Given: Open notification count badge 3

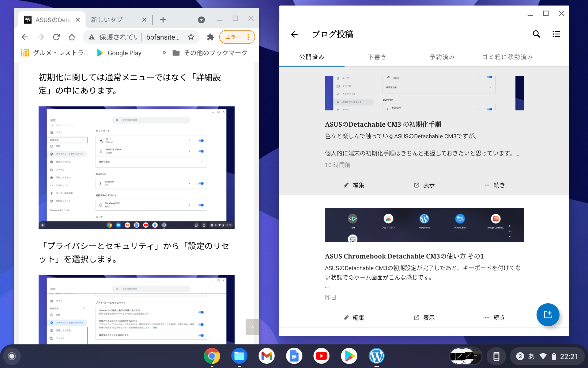Looking at the screenshot, I should point(520,356).
